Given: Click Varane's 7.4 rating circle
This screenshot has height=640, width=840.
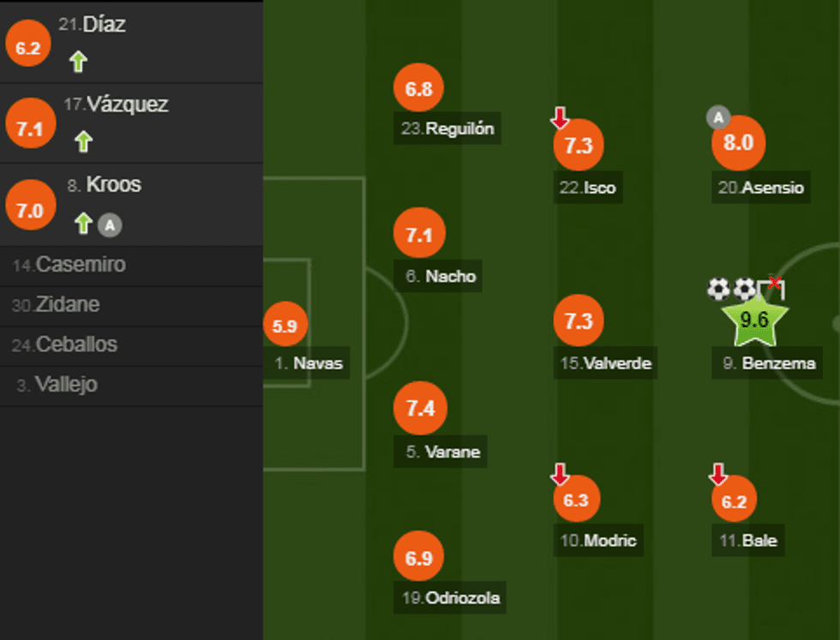Looking at the screenshot, I should 419,409.
